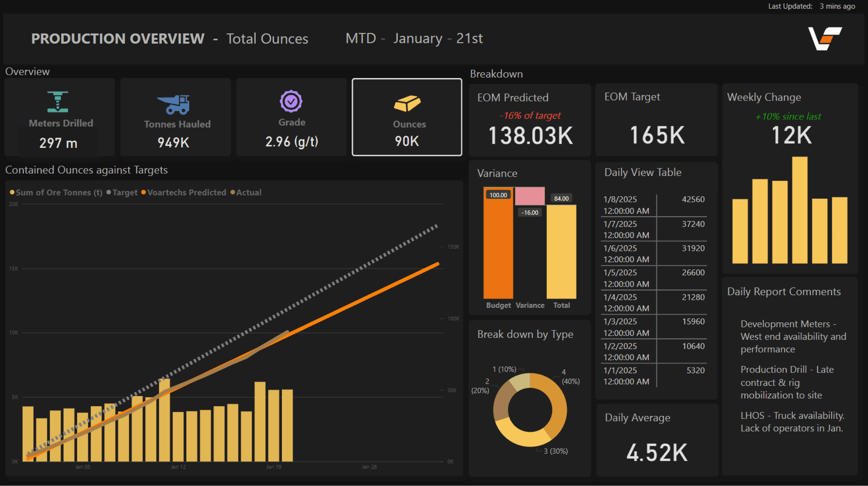Click the Voartechs Predicted legend dot

(x=144, y=192)
